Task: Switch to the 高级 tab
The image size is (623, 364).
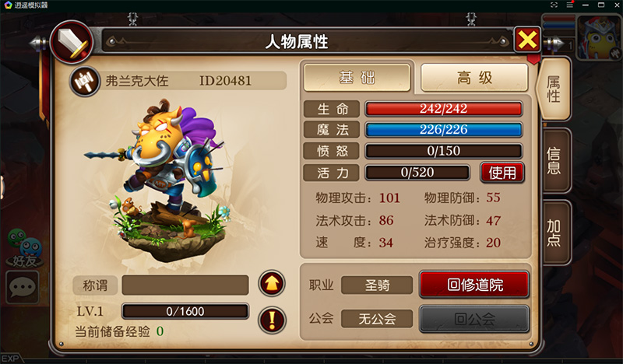Action: pos(474,78)
